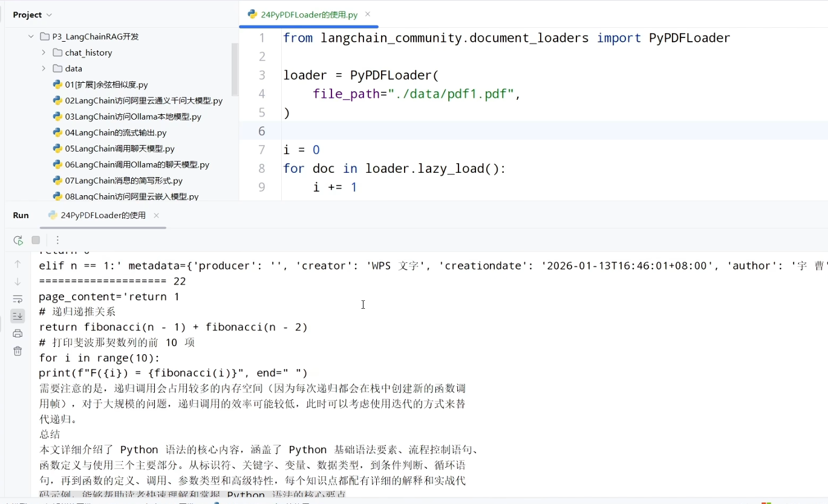Print the console output
This screenshot has height=504, width=828.
coord(18,334)
